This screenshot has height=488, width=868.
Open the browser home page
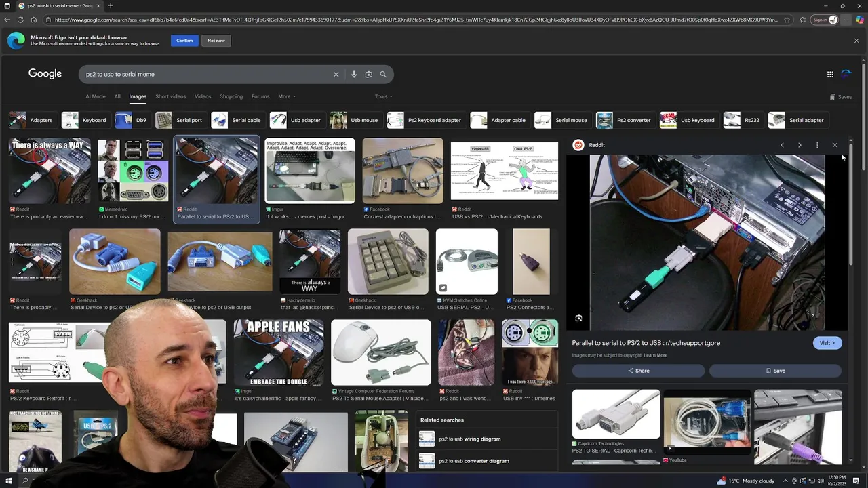coord(33,20)
